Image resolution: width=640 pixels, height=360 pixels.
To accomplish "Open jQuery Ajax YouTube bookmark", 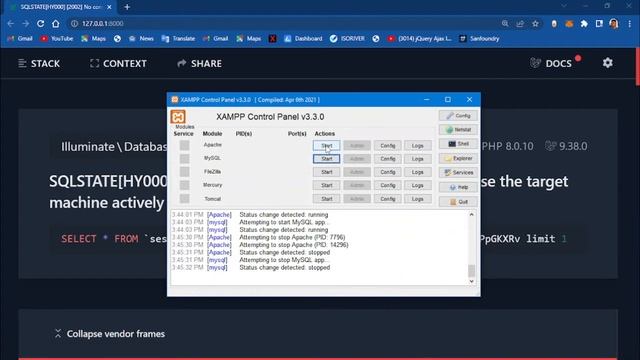I will coord(420,39).
